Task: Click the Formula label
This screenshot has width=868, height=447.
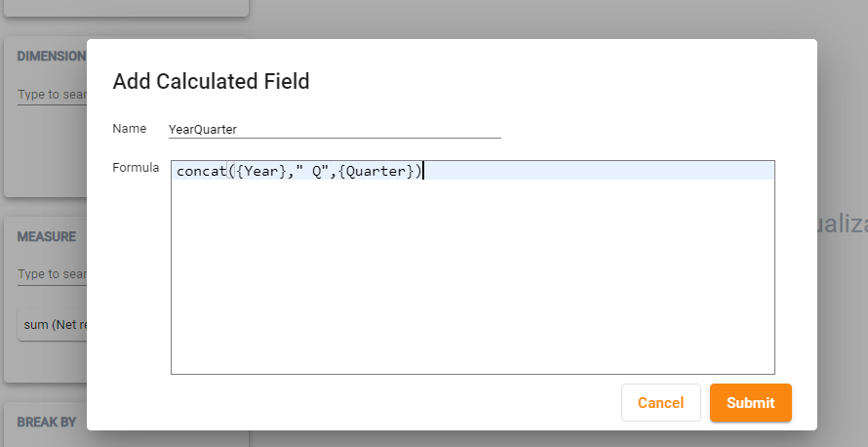Action: coord(136,168)
